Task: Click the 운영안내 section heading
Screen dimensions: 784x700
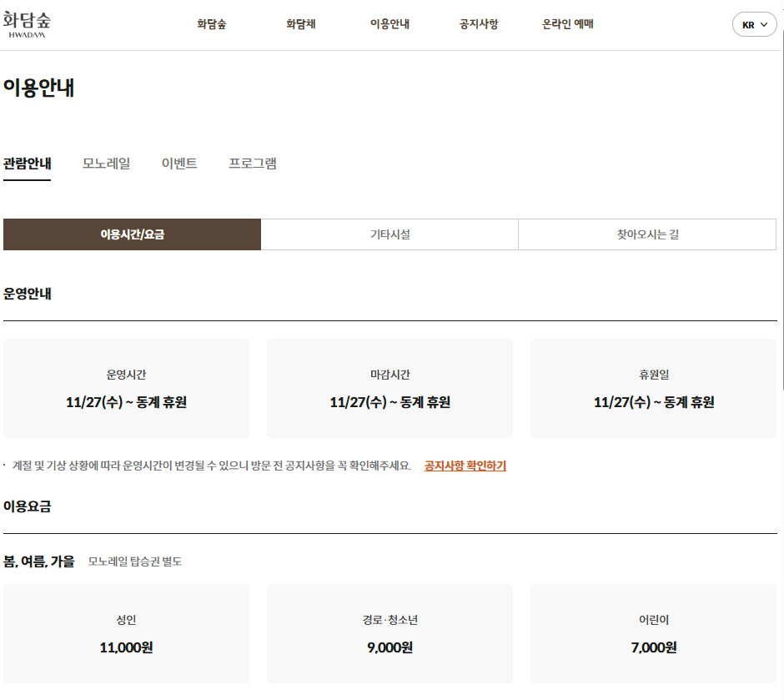Action: (27, 294)
